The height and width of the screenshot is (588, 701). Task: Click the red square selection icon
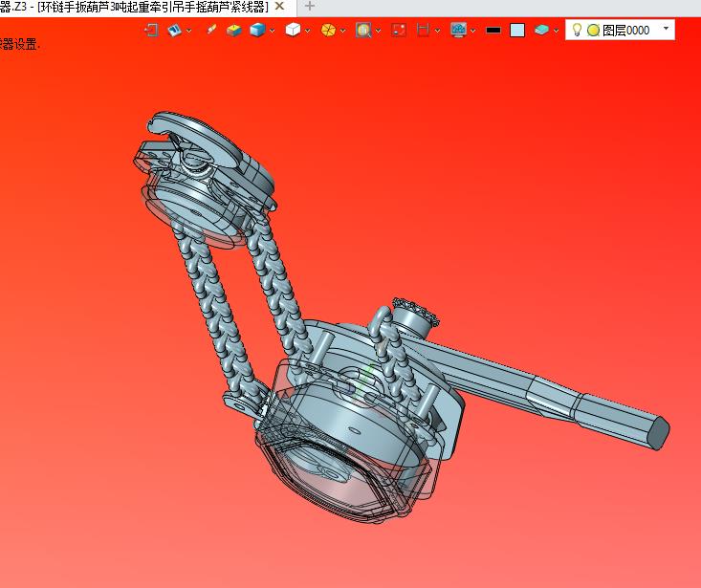tap(398, 30)
